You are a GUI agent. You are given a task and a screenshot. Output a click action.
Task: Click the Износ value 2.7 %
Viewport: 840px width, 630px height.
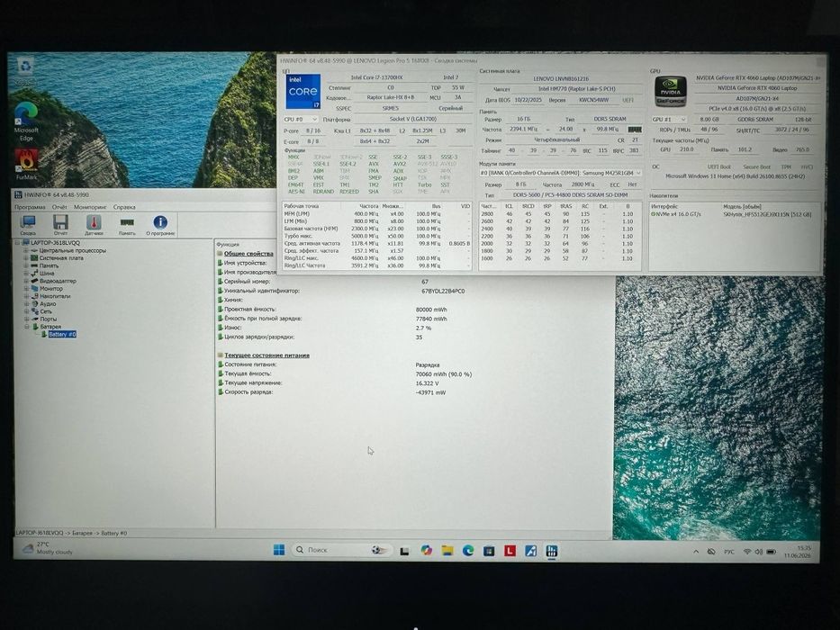pos(423,328)
